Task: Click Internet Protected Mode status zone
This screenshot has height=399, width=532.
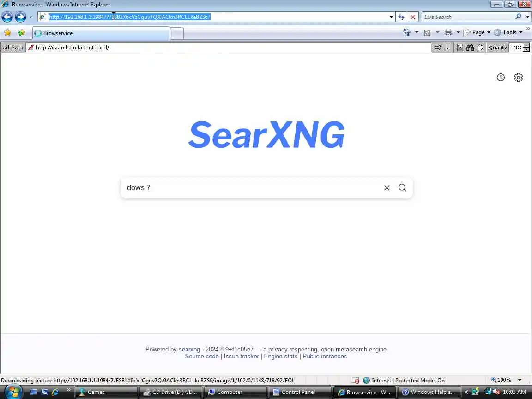Action: (404, 381)
